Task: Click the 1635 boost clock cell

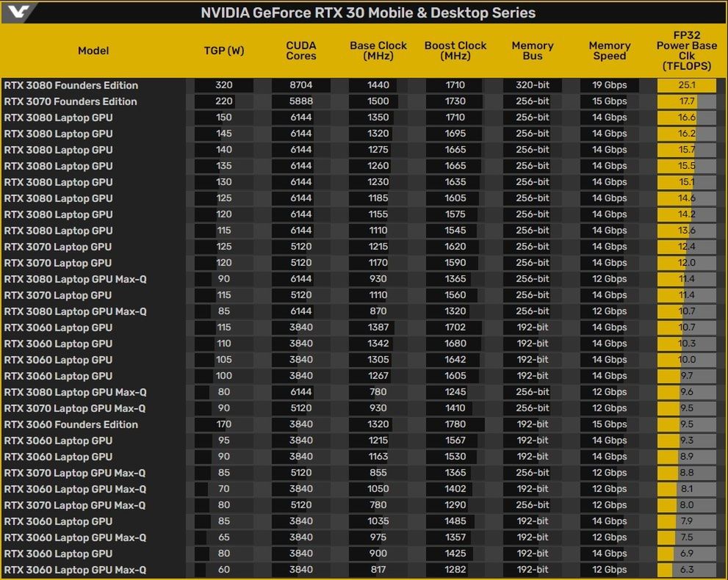Action: coord(455,182)
